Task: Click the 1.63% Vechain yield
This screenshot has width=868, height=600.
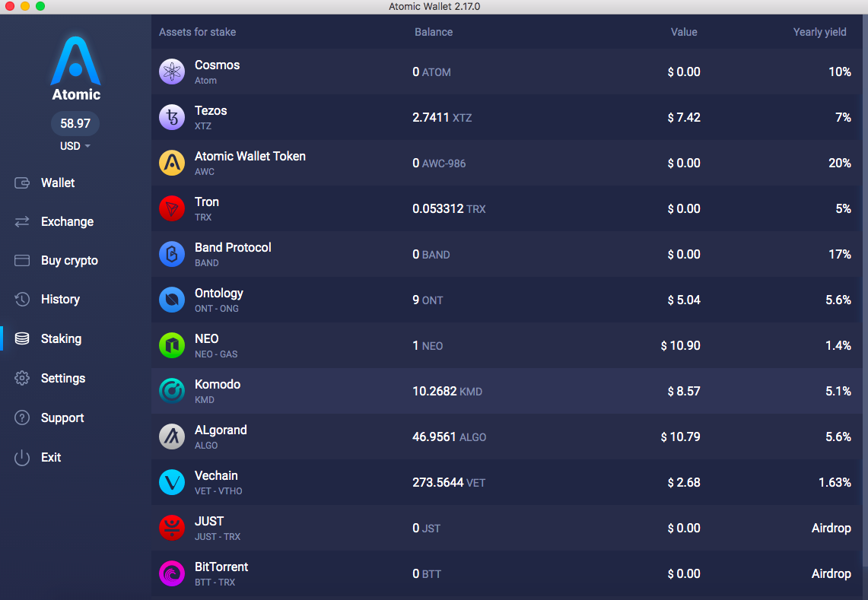Action: (835, 482)
